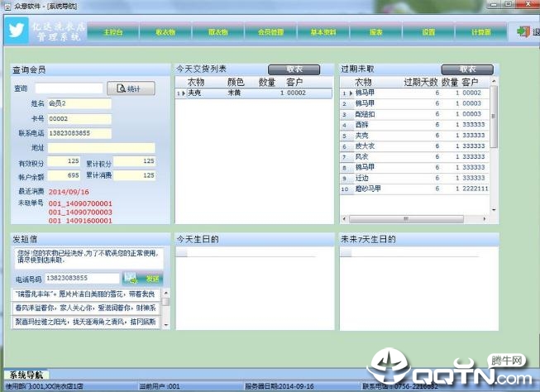Click the 过期未取 horizontal scrollbar thumb
Image resolution: width=540 pixels, height=392 pixels.
[406, 218]
